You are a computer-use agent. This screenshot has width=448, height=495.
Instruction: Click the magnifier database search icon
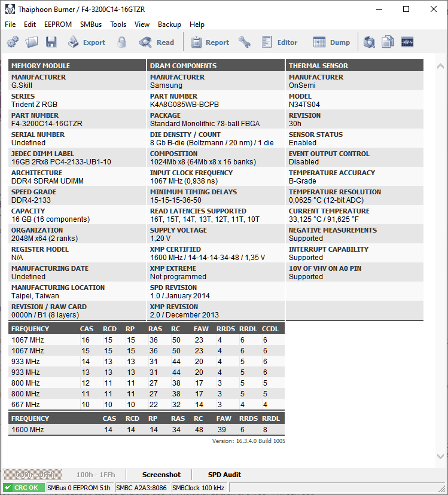coord(368,42)
